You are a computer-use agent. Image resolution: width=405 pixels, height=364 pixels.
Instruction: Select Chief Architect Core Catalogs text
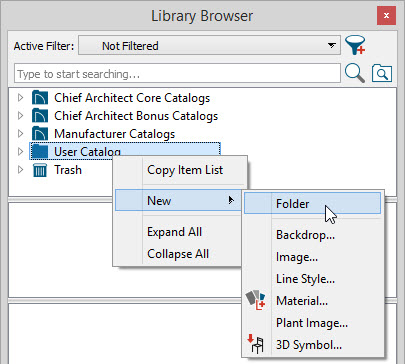point(132,98)
